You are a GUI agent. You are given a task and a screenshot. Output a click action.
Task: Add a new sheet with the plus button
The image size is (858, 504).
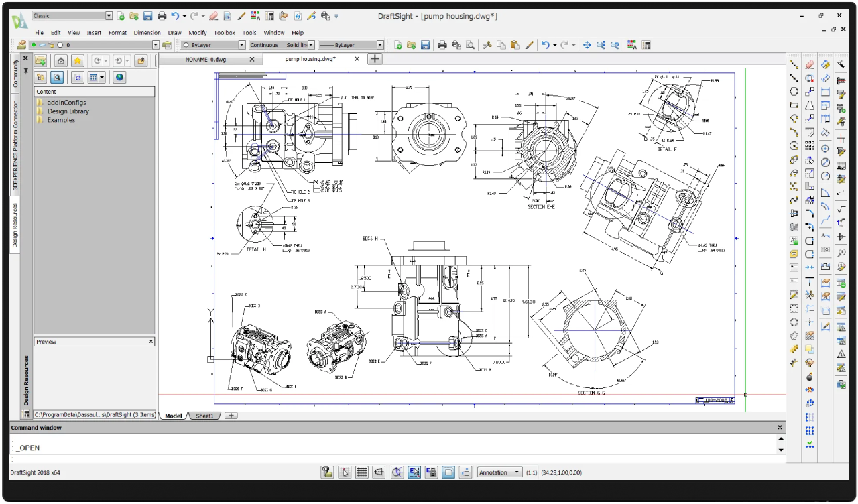point(231,416)
